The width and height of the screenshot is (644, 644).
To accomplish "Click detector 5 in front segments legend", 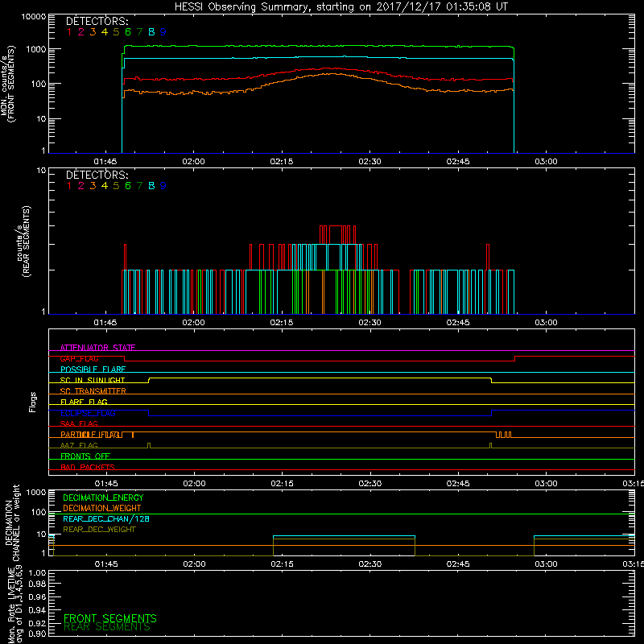I will [x=116, y=32].
